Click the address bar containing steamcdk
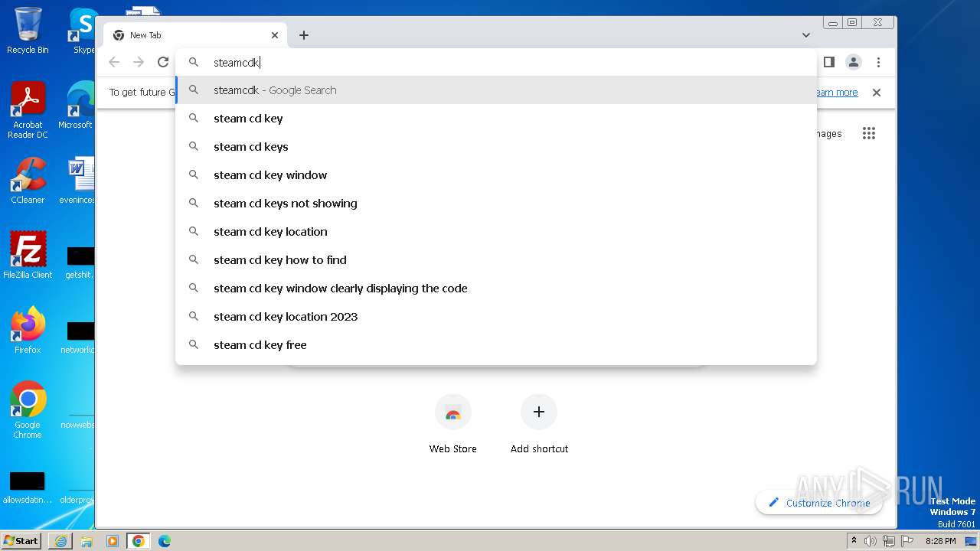The image size is (980, 551). pyautogui.click(x=496, y=63)
